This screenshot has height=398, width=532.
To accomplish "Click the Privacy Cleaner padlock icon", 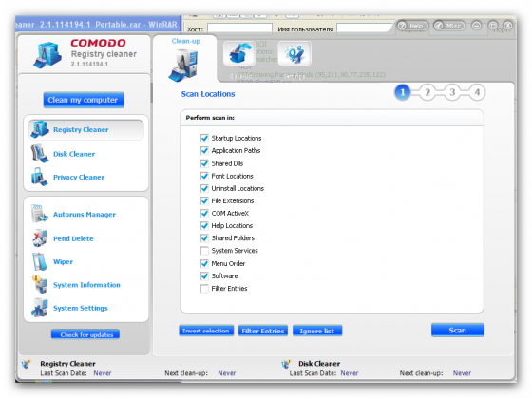I will (40, 177).
